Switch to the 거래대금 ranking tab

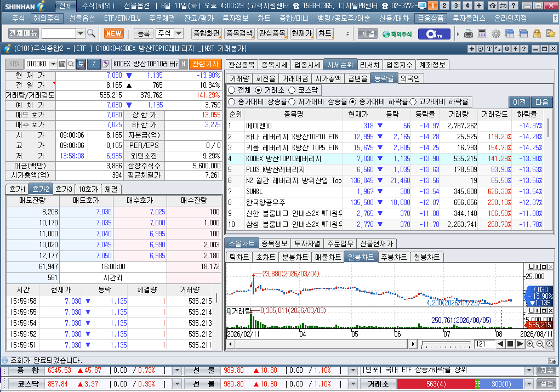tap(295, 78)
